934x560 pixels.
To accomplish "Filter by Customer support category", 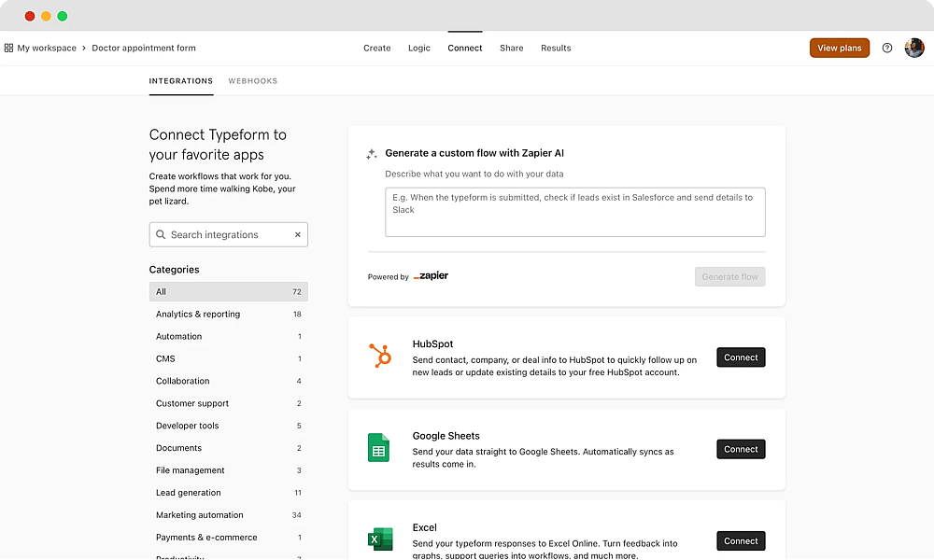I will coord(228,403).
